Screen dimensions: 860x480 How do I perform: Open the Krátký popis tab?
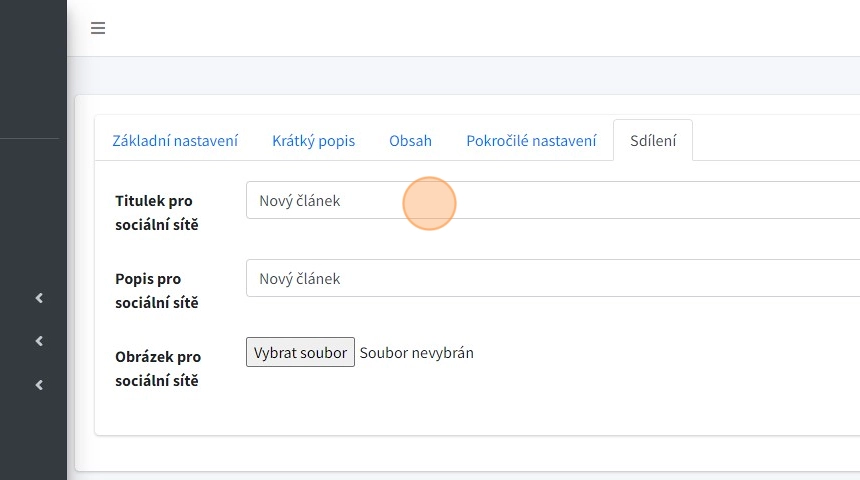[x=313, y=141]
